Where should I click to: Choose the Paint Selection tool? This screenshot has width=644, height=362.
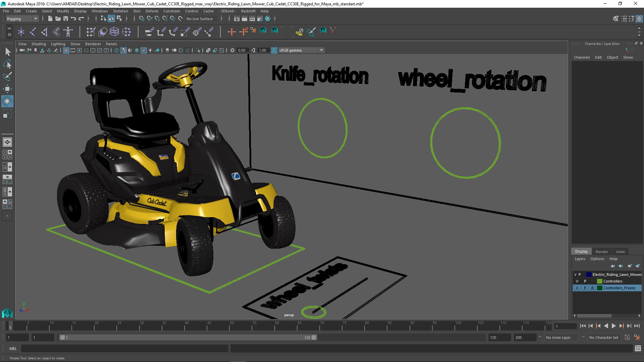pos(7,76)
